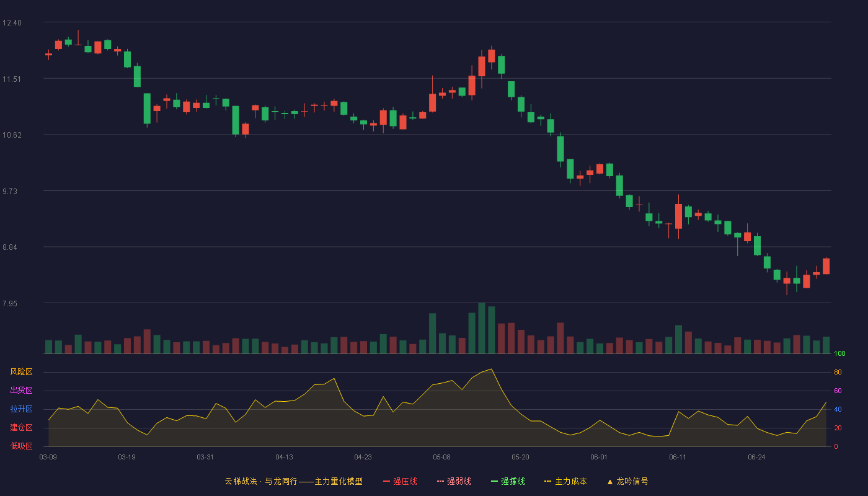Viewport: 868px width, 496px height.
Task: Click the green 100 indicator axis value
Action: [x=839, y=354]
